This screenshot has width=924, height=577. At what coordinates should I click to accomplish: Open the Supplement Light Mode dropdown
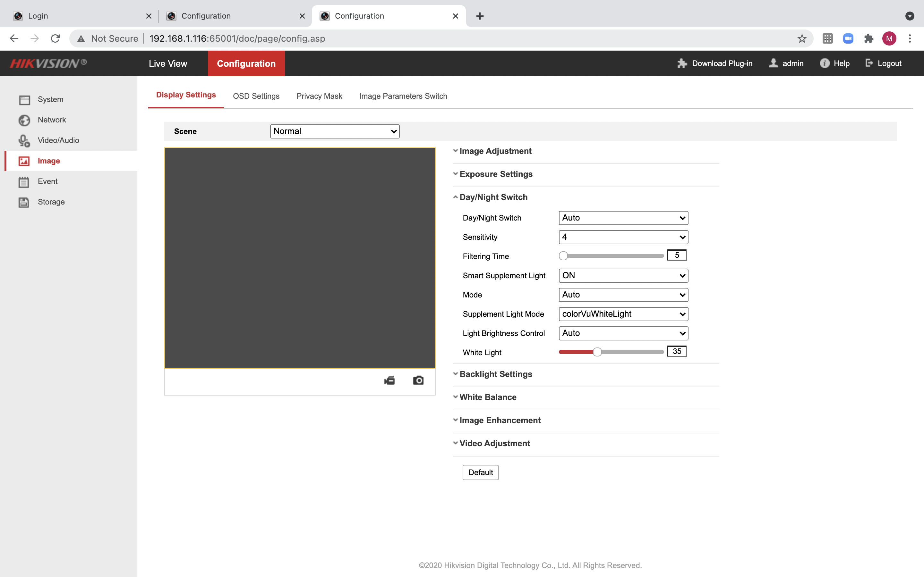pos(623,314)
